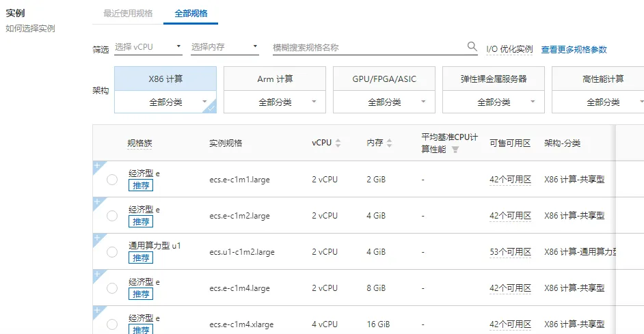Switch to the 最近使用规格 tab

click(128, 13)
